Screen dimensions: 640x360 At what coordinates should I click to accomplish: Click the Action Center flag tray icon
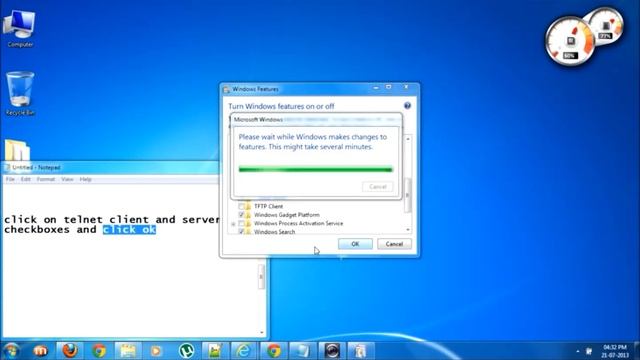pyautogui.click(x=589, y=351)
